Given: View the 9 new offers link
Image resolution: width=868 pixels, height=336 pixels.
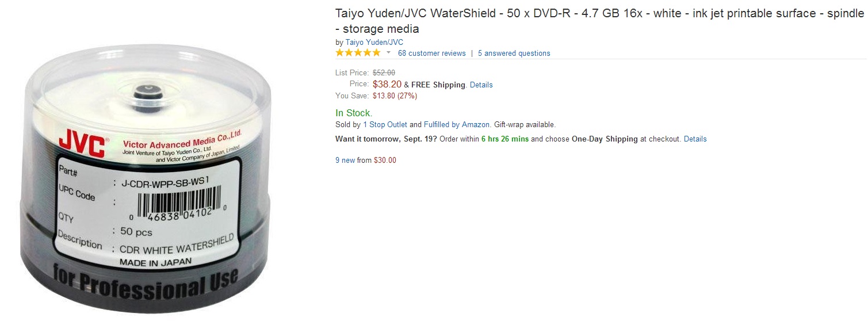Looking at the screenshot, I should click(x=345, y=161).
